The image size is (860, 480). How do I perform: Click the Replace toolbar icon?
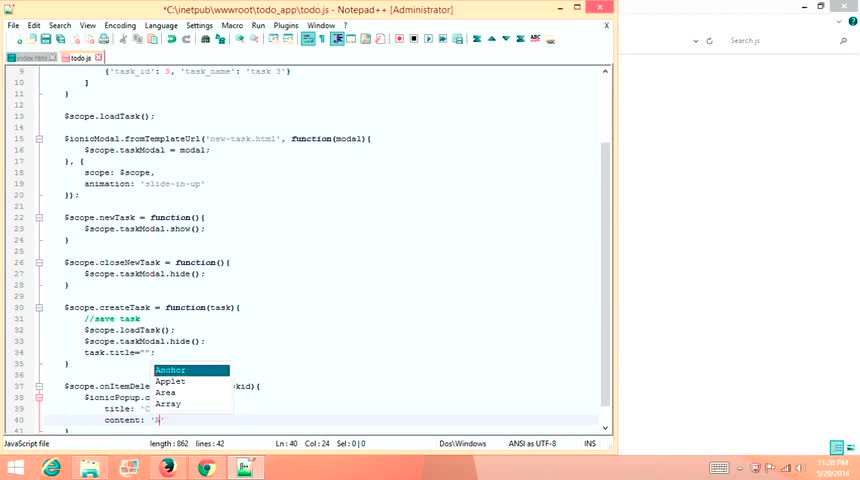[220, 39]
